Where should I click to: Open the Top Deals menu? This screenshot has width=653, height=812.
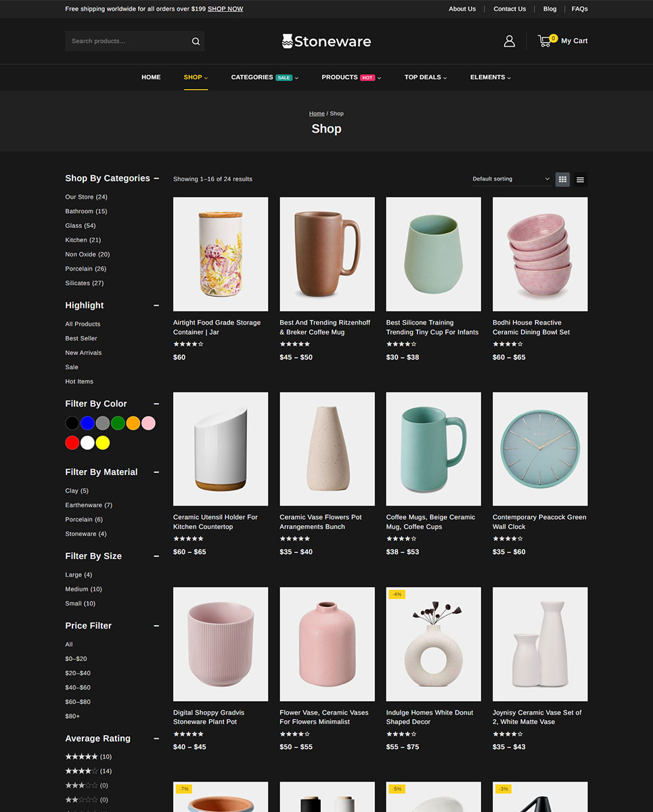pyautogui.click(x=425, y=77)
